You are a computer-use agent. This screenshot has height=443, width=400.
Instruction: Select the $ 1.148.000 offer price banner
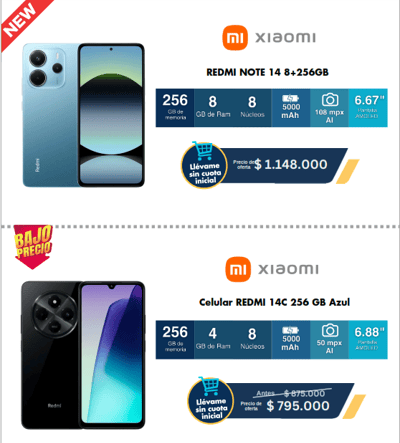pos(282,165)
